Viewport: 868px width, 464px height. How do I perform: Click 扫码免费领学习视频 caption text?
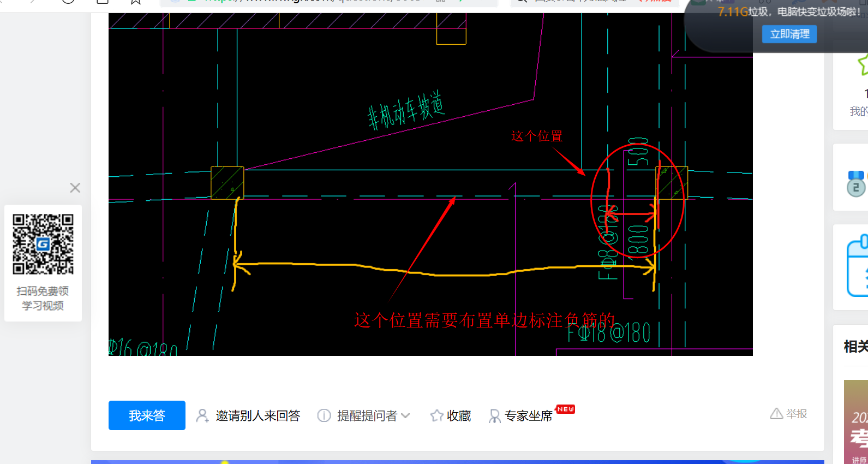43,299
